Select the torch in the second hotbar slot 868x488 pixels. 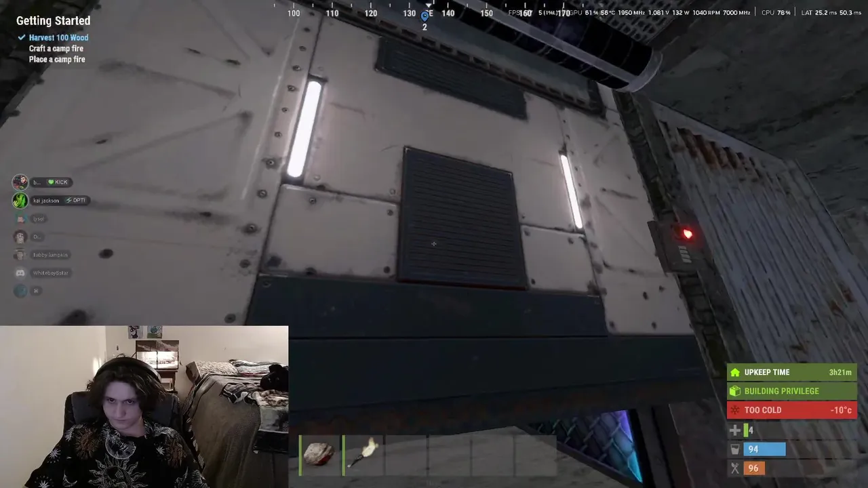364,455
